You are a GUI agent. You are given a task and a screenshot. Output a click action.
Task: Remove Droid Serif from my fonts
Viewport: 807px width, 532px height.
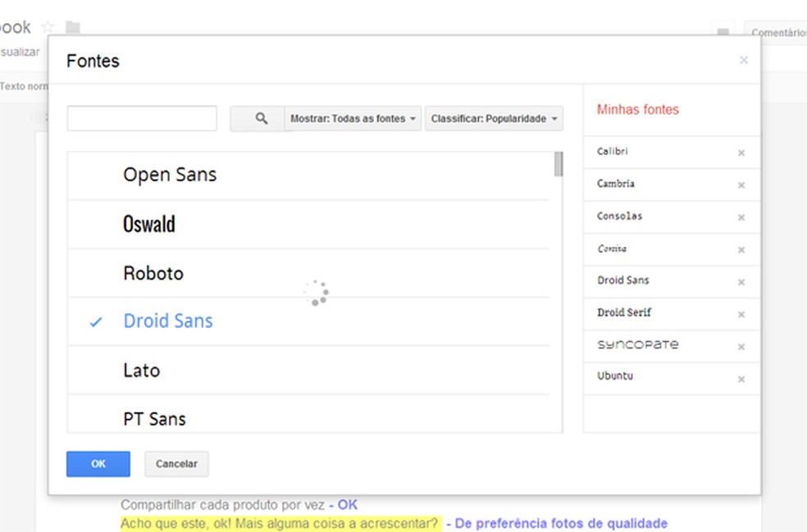[x=741, y=315]
